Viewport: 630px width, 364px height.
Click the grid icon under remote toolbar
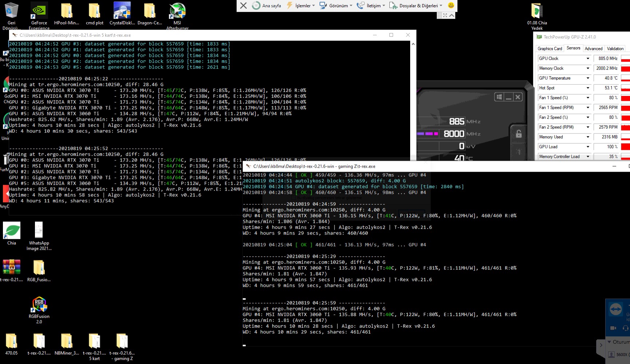click(439, 15)
